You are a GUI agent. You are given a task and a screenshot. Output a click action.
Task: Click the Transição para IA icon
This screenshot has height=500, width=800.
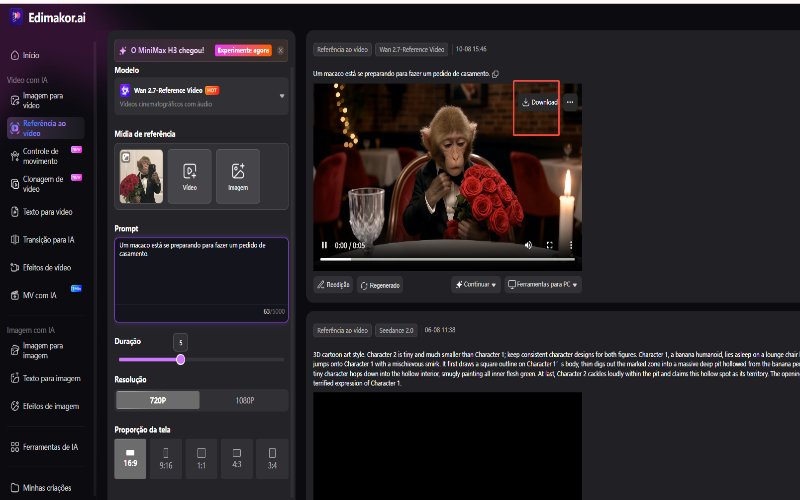point(15,240)
